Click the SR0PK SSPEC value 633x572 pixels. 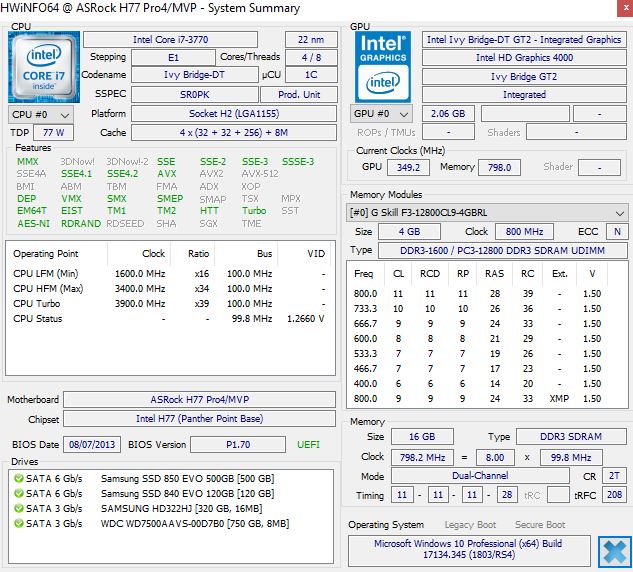[195, 94]
